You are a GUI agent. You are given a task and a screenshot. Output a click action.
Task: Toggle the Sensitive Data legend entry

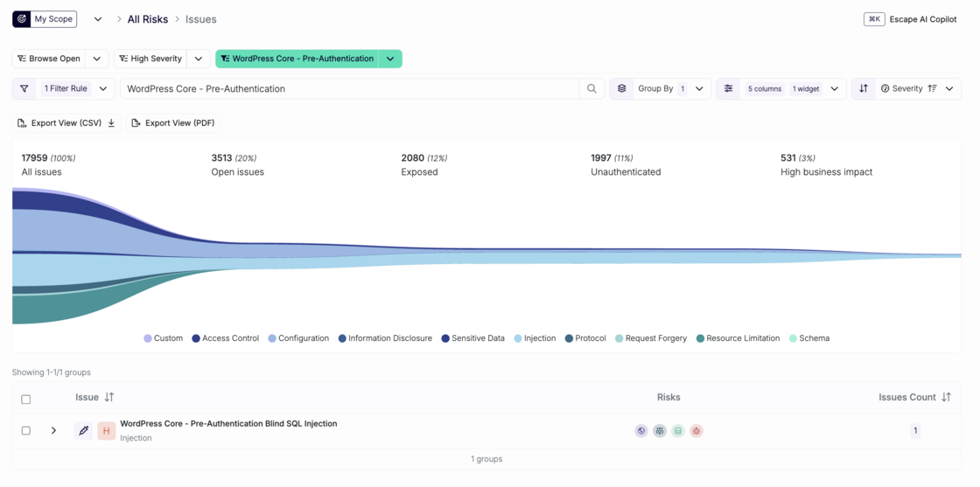pos(472,338)
